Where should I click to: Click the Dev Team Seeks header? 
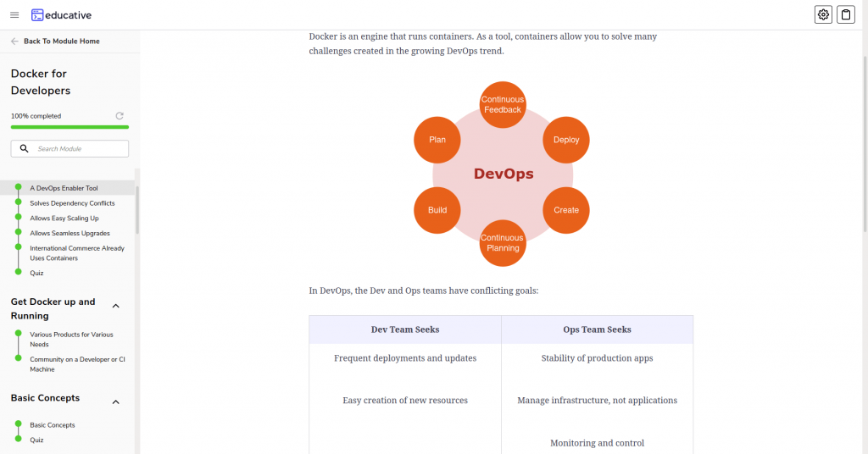coord(405,329)
